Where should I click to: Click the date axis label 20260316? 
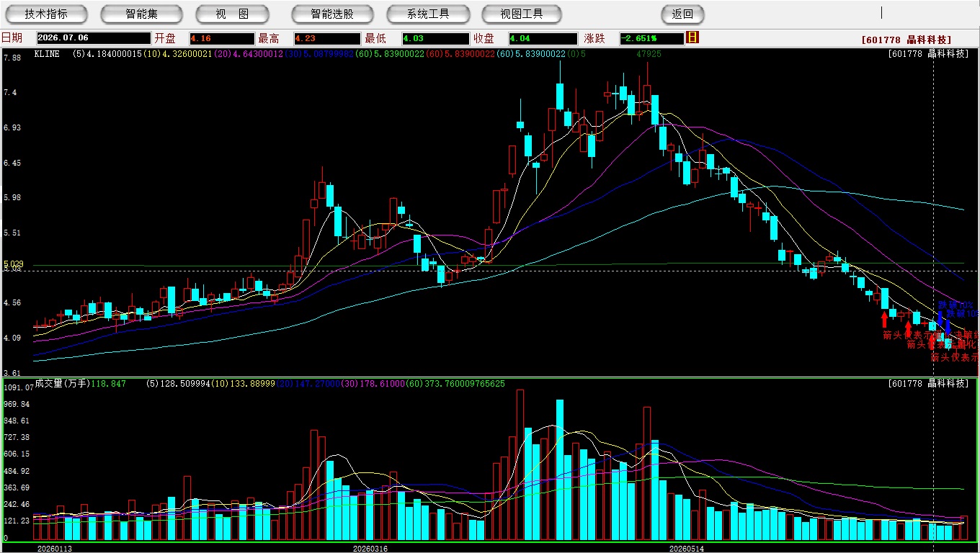[x=370, y=549]
